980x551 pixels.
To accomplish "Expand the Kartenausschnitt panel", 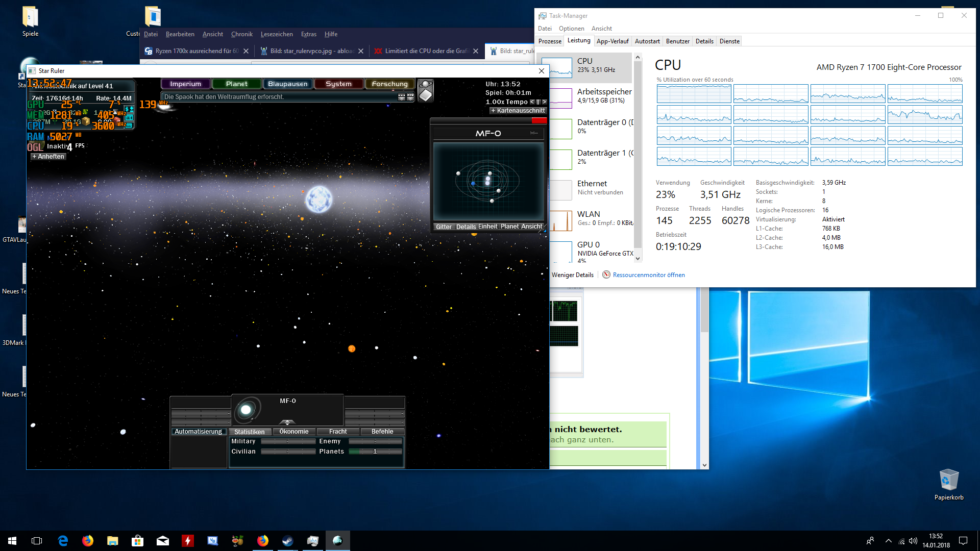I will 518,111.
